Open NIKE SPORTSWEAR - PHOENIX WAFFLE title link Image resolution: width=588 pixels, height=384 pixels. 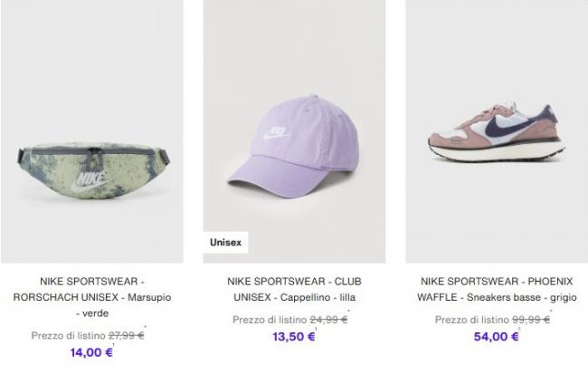click(497, 289)
